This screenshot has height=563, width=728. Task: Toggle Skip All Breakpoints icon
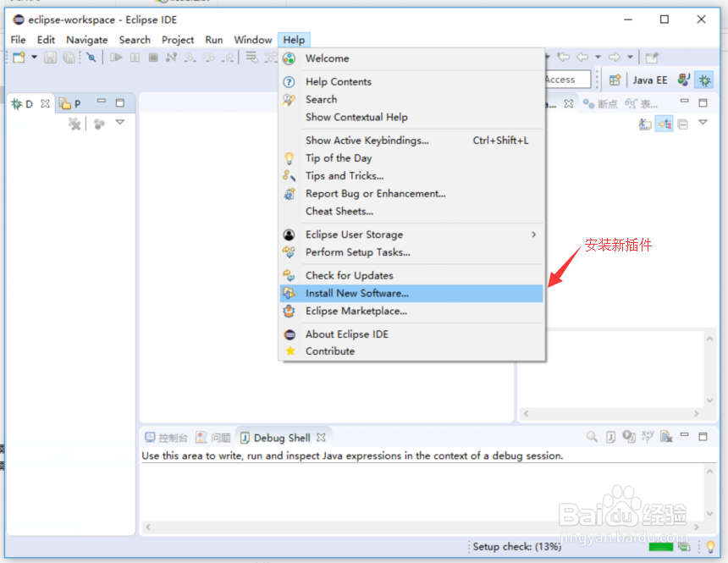(x=91, y=58)
